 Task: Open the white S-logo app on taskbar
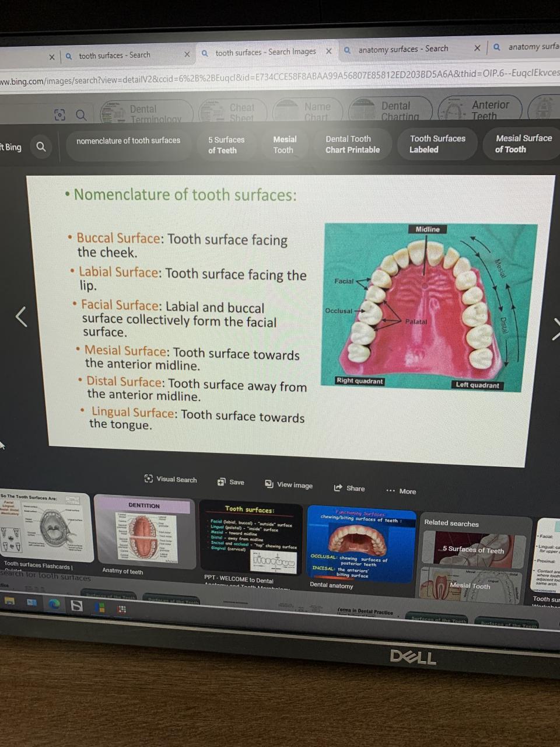76,606
